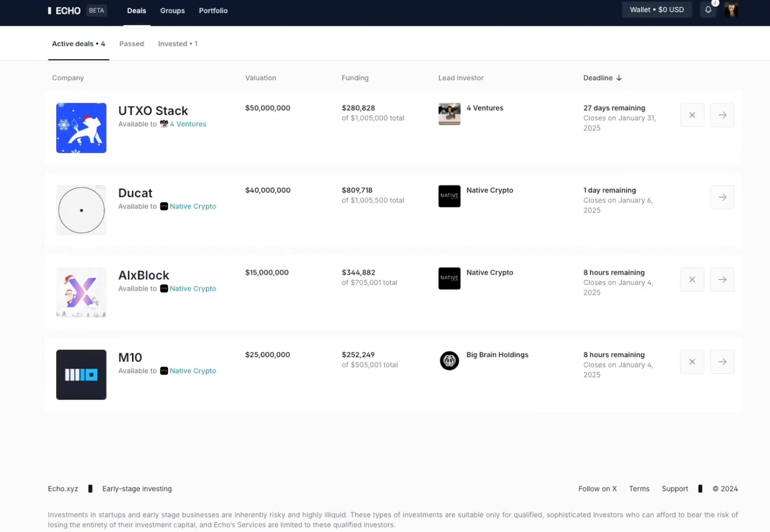This screenshot has height=532, width=770.
Task: Dismiss the M10 deal with X
Action: click(692, 362)
